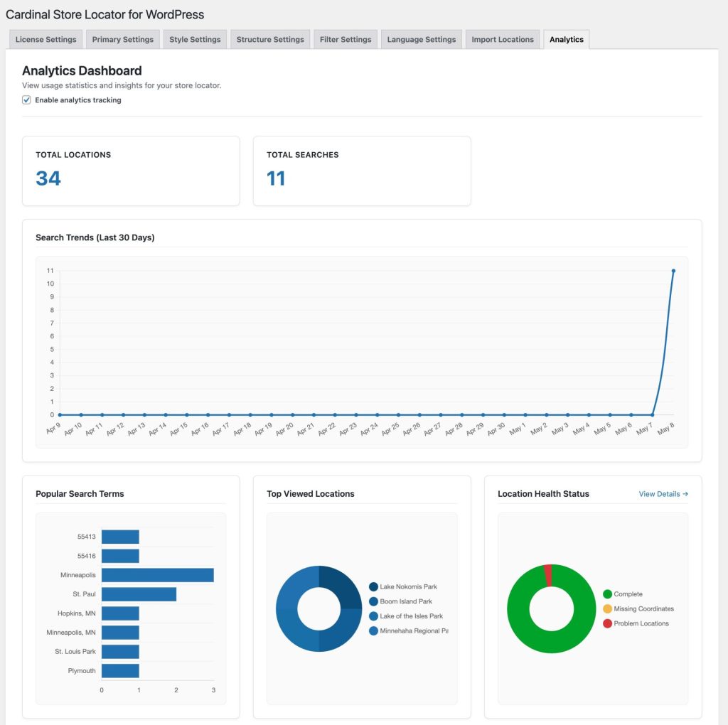Toggle Enable analytics tracking checkbox
The height and width of the screenshot is (725, 728).
point(26,100)
